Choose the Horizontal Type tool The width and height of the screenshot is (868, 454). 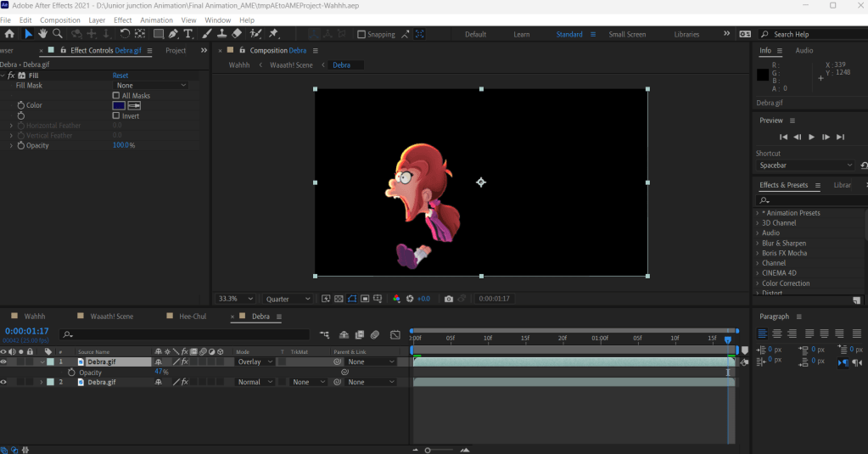188,34
